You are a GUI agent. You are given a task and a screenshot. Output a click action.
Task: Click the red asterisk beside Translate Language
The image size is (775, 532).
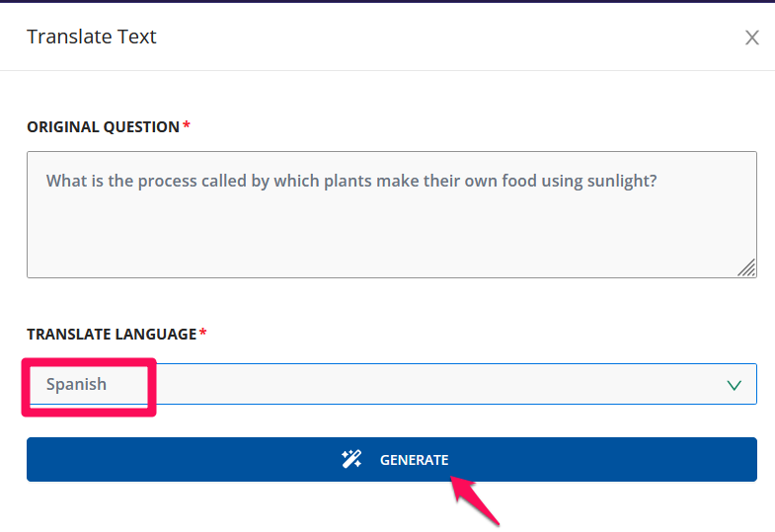202,333
